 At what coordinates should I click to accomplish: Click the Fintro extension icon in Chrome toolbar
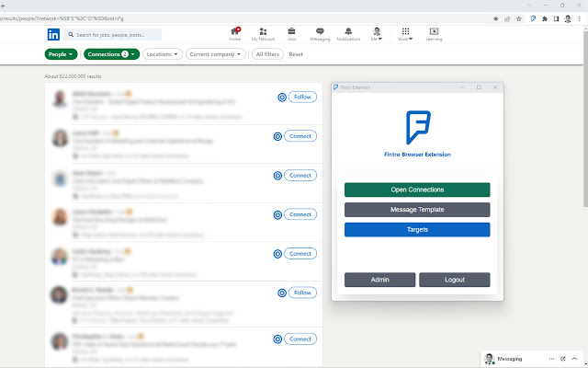click(x=533, y=18)
